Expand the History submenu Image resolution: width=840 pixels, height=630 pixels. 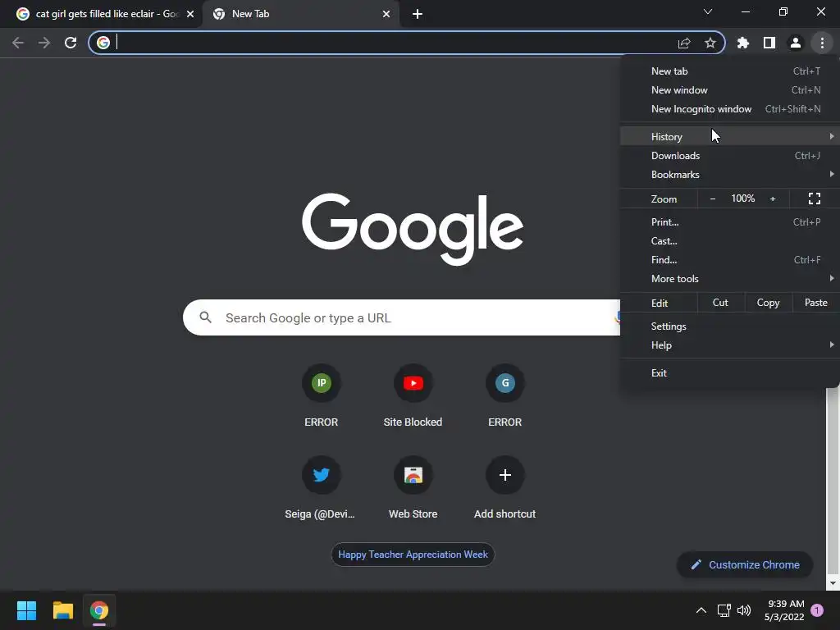(x=729, y=137)
